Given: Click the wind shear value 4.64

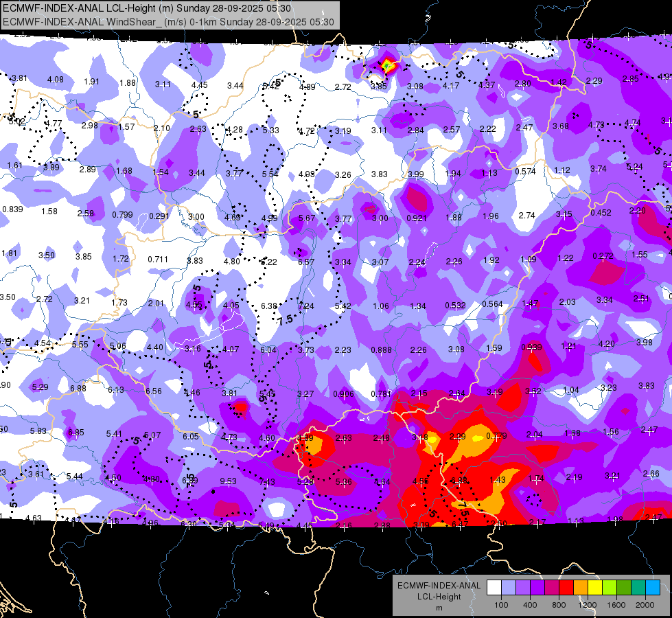Looking at the screenshot, I should coord(382,481).
